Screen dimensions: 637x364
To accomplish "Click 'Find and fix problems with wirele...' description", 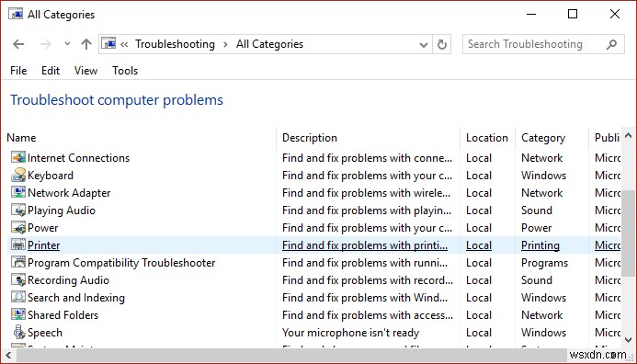I will pyautogui.click(x=367, y=192).
